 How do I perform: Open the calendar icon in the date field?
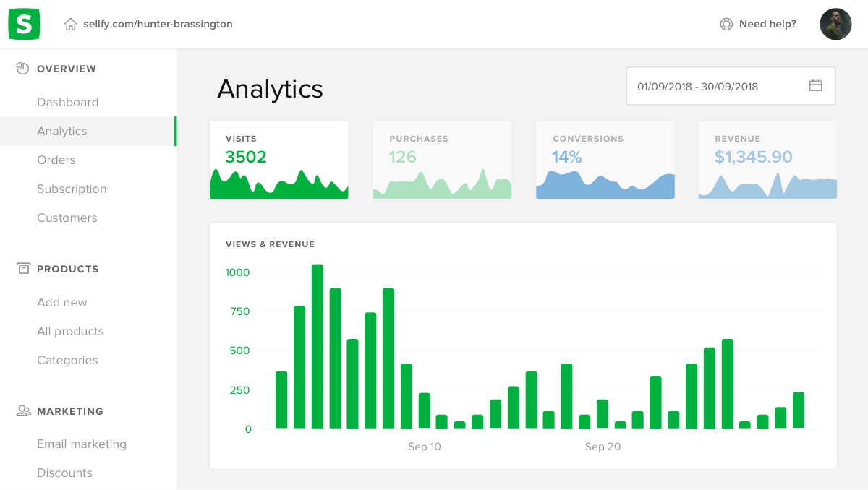tap(816, 85)
